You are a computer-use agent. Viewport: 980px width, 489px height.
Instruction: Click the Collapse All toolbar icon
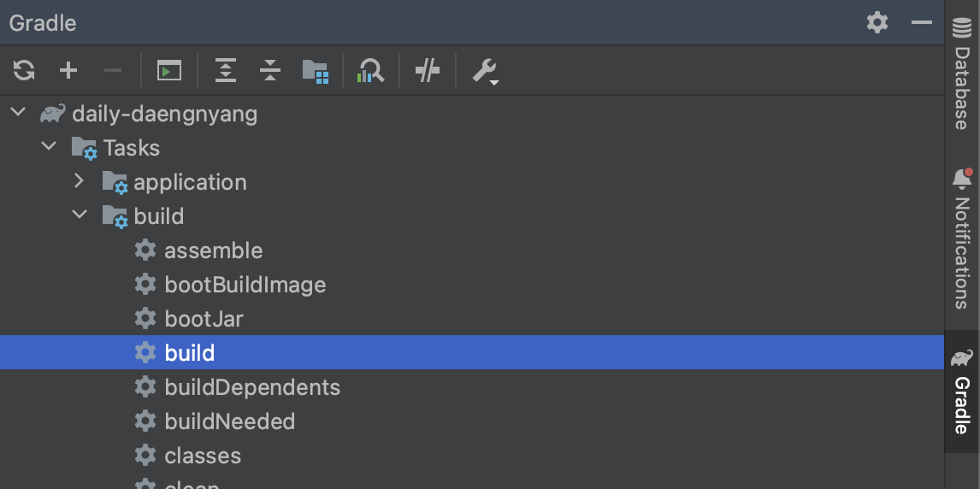270,70
